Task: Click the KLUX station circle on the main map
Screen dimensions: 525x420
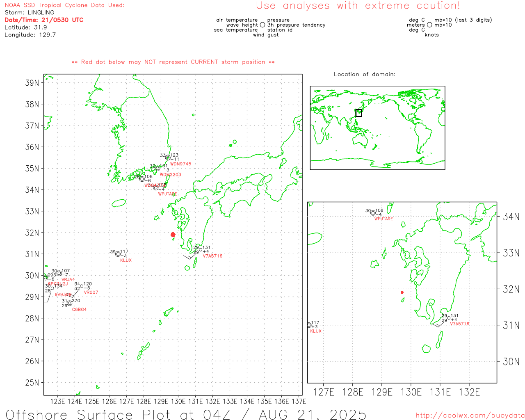Action: (x=118, y=254)
